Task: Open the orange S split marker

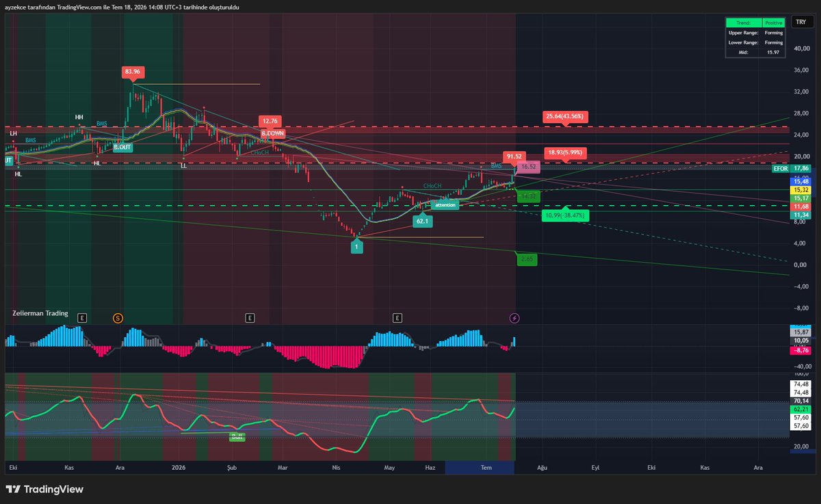Action: [x=118, y=318]
